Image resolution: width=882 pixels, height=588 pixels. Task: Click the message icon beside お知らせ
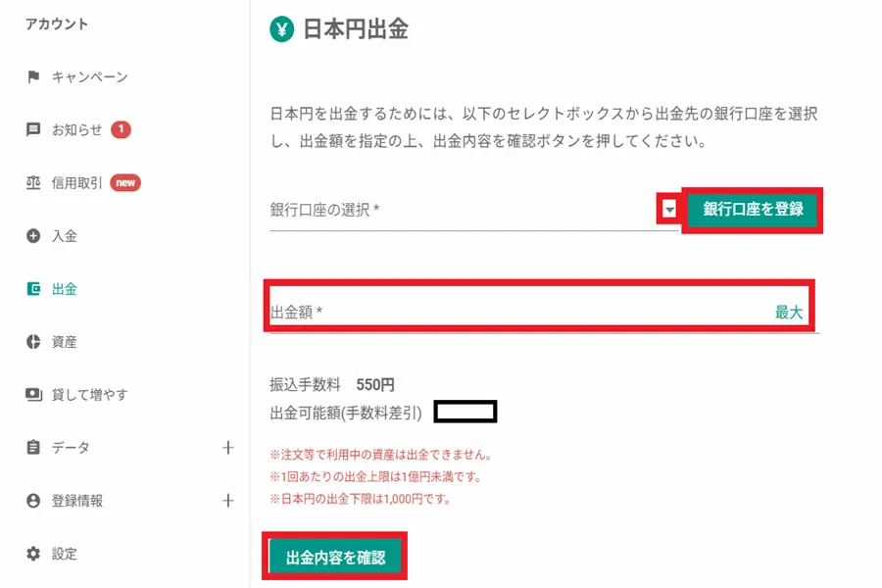pos(33,130)
